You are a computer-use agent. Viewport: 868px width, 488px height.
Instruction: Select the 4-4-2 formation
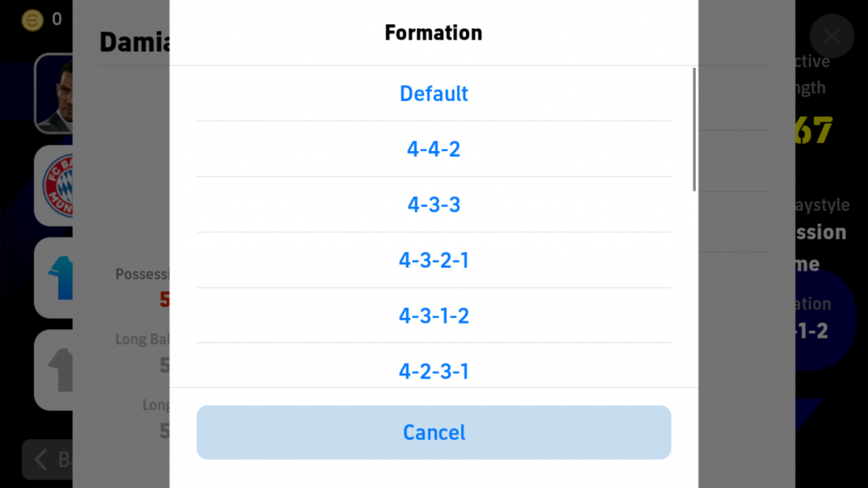pyautogui.click(x=433, y=149)
